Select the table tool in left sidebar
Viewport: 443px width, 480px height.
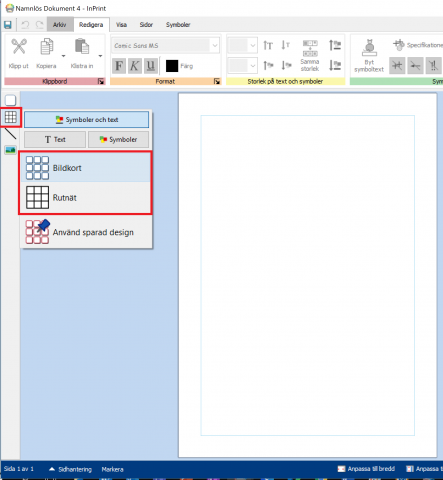pos(11,117)
